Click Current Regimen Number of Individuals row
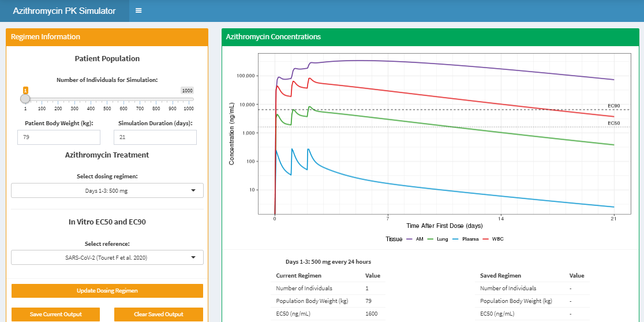644x322 pixels. [328, 289]
